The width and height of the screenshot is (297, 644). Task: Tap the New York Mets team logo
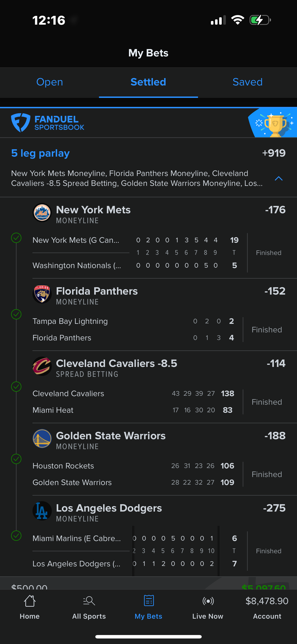point(42,213)
